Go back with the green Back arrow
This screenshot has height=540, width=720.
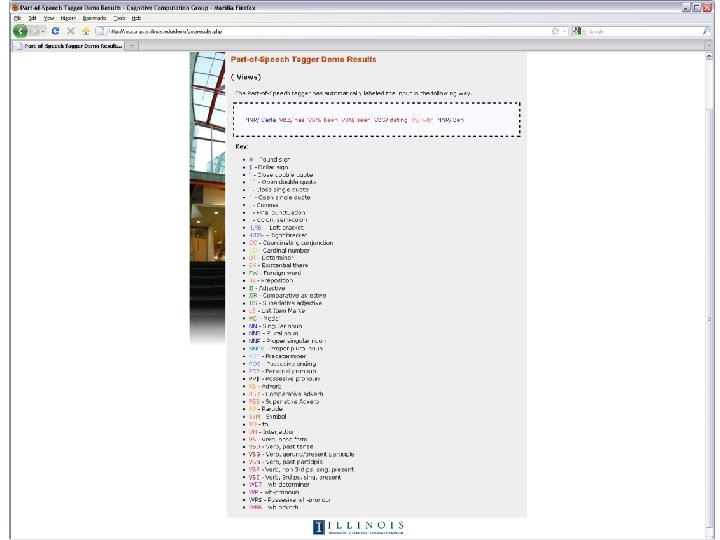20,31
